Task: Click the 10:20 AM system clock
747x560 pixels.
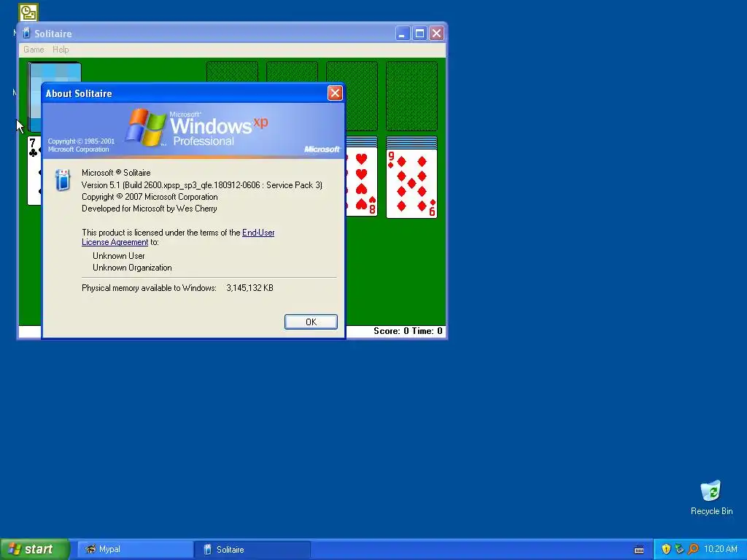Action: click(x=720, y=549)
